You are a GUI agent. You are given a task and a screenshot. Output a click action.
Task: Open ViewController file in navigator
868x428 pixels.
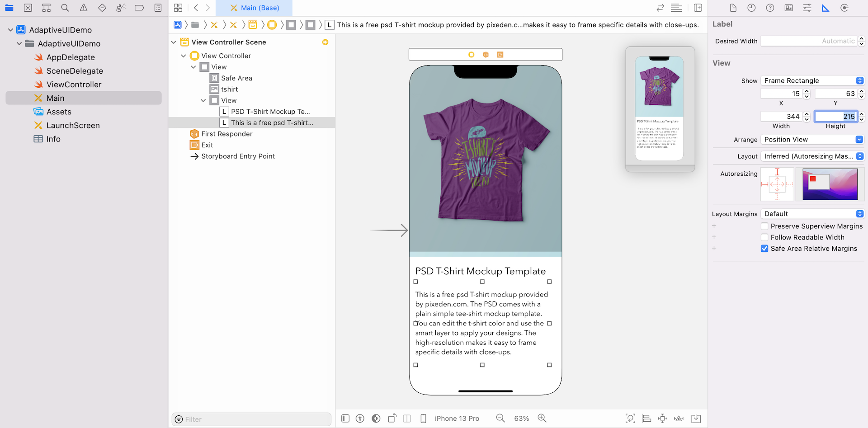click(x=74, y=85)
